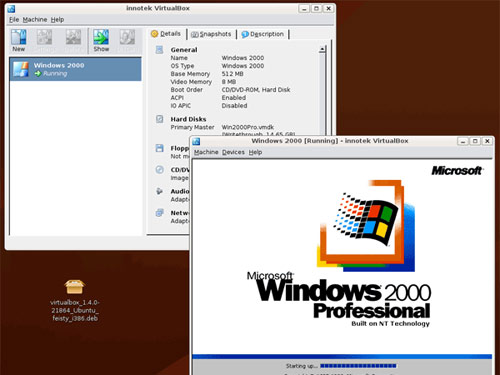Click the 'Disabled' IO APIC value
Image resolution: width=500 pixels, height=375 pixels.
(234, 106)
